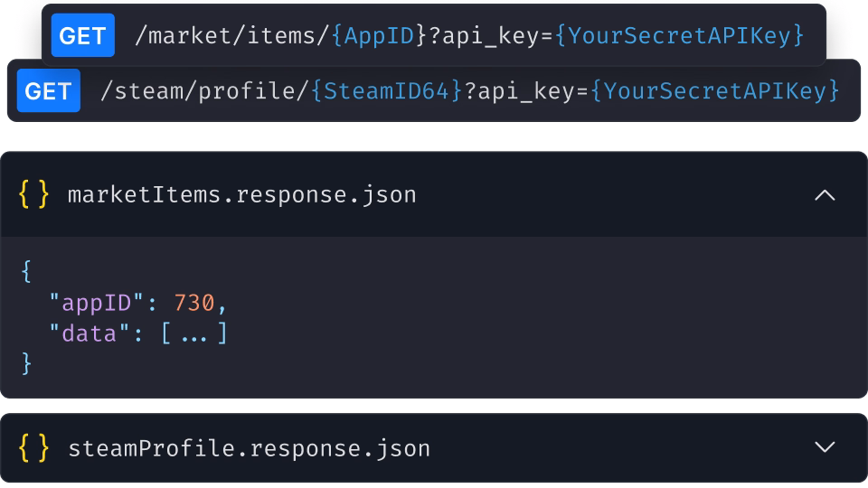The height and width of the screenshot is (488, 868).
Task: Click {YourSecretAPIKey} in the market items URL
Action: pos(680,36)
